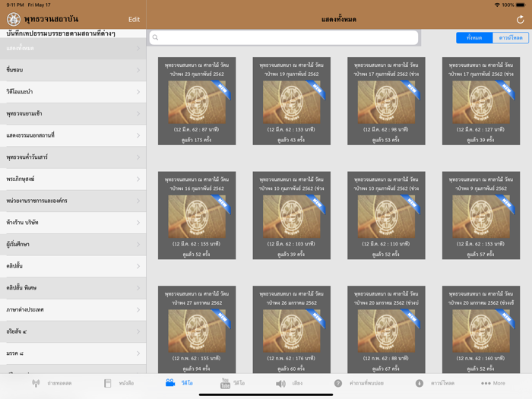Open the FAQ question mark tab
The height and width of the screenshot is (399, 532).
(338, 383)
